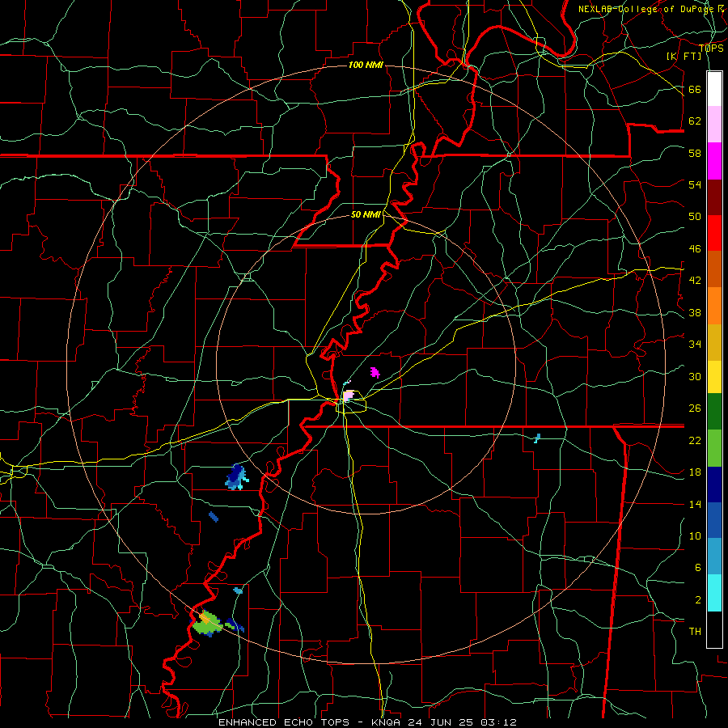Click the small blue echo south of dark blue cluster
The image size is (728, 728).
tap(214, 516)
